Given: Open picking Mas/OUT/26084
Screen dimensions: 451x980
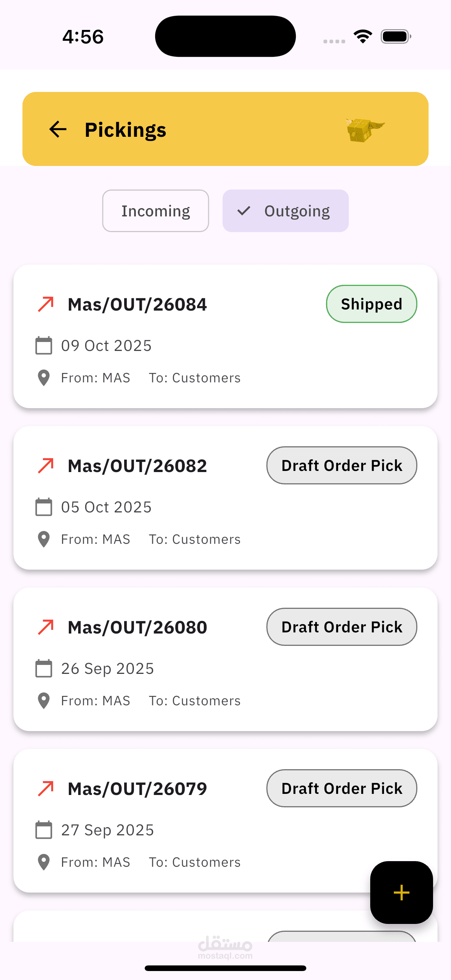Looking at the screenshot, I should [137, 305].
